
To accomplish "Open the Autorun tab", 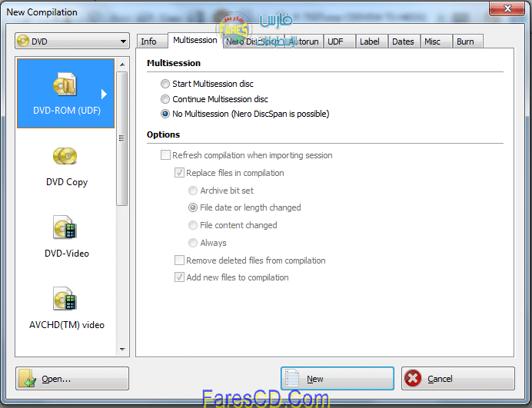I will click(304, 41).
